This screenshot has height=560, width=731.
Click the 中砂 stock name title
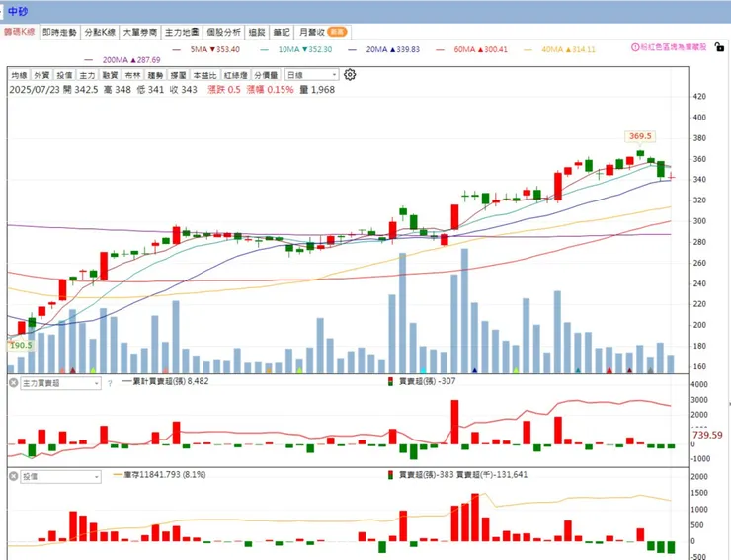pyautogui.click(x=18, y=11)
